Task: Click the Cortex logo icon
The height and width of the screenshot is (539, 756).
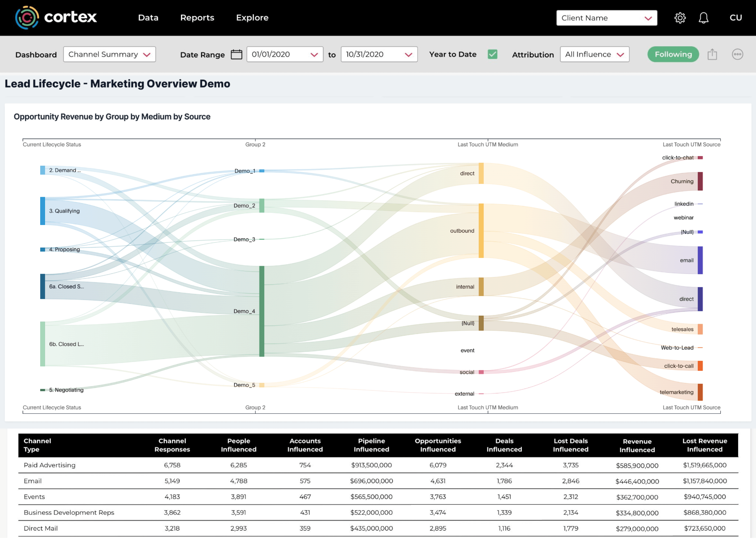Action: pos(27,18)
